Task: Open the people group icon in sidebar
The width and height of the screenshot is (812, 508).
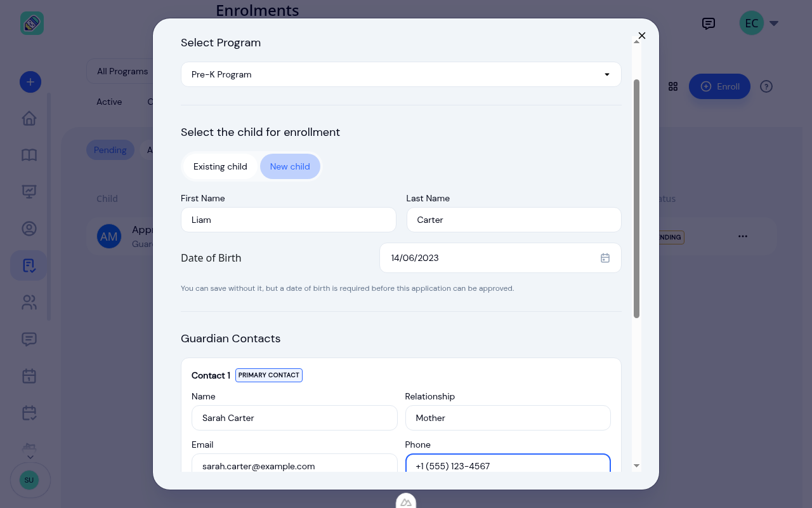Action: (x=29, y=302)
